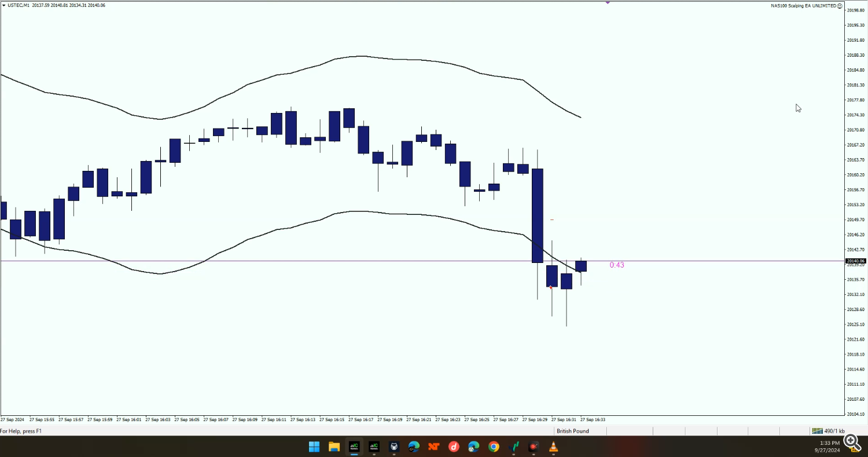
Task: Click the red trade arrow on the chart
Action: [x=550, y=287]
